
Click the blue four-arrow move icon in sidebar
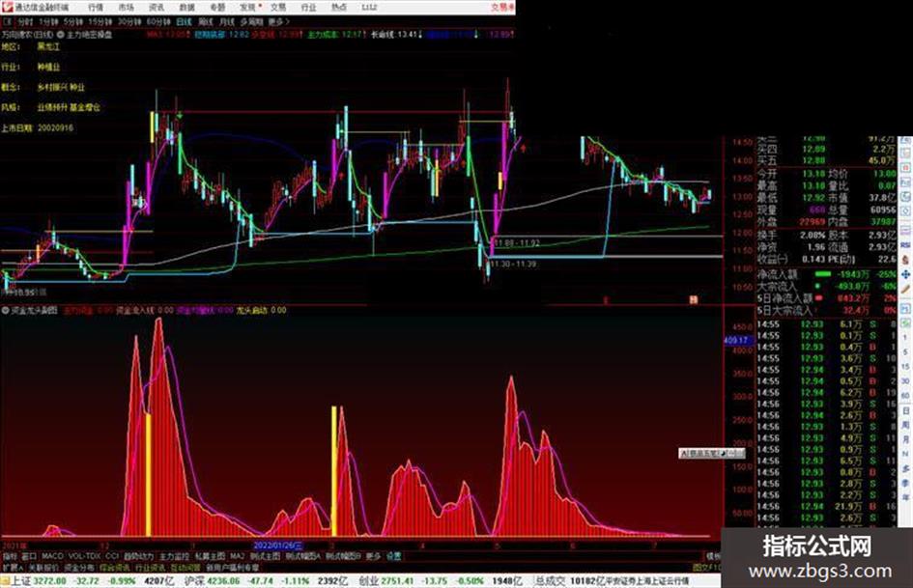[x=906, y=274]
